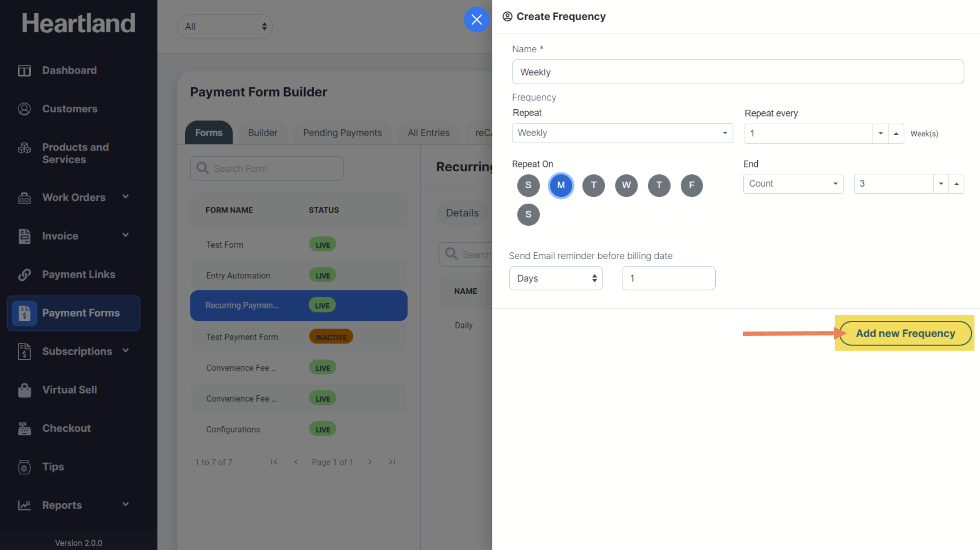Open the Pending Payments tab
Image resolution: width=980 pixels, height=550 pixels.
pos(342,133)
